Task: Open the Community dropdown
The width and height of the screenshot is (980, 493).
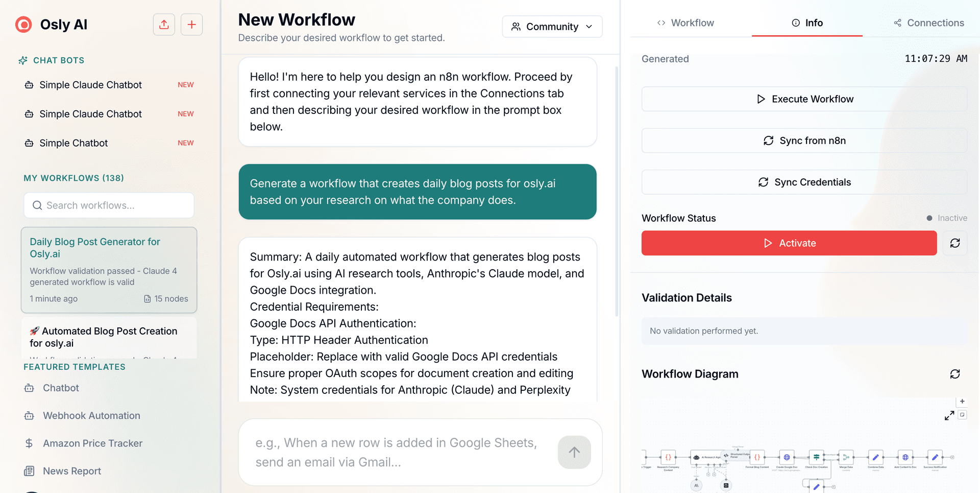Action: [552, 27]
